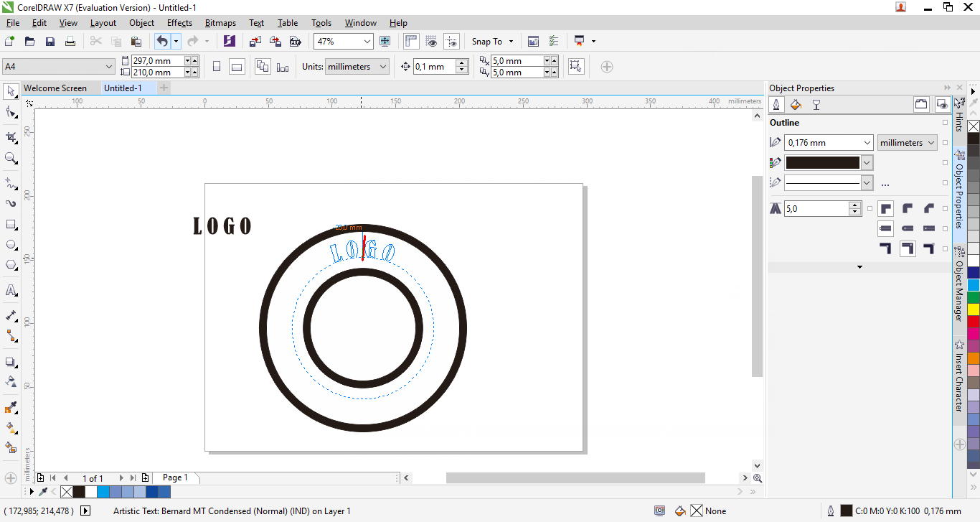This screenshot has width=980, height=522.
Task: Select round corners option
Action: (x=908, y=208)
